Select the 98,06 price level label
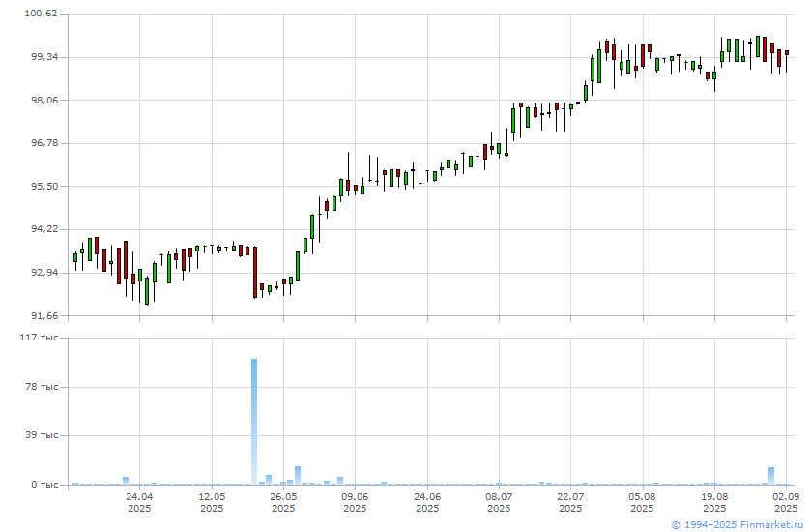The width and height of the screenshot is (812, 532). [x=44, y=100]
